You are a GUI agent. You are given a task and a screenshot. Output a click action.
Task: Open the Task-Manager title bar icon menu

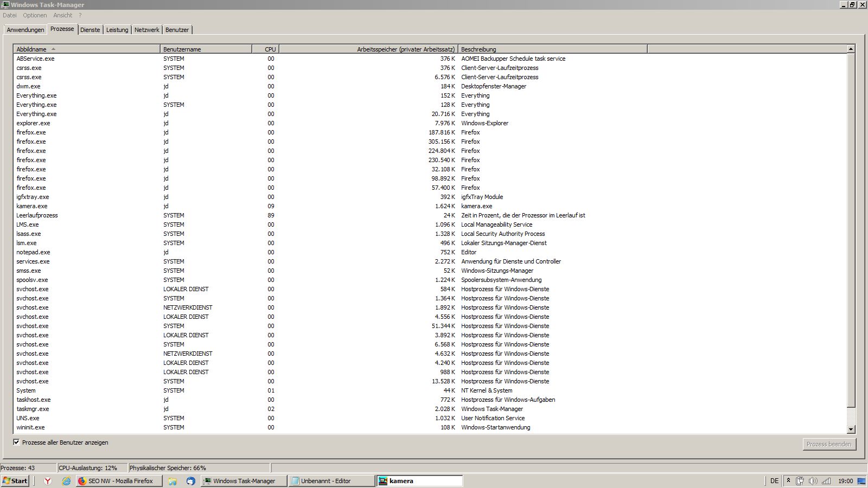[x=5, y=4]
